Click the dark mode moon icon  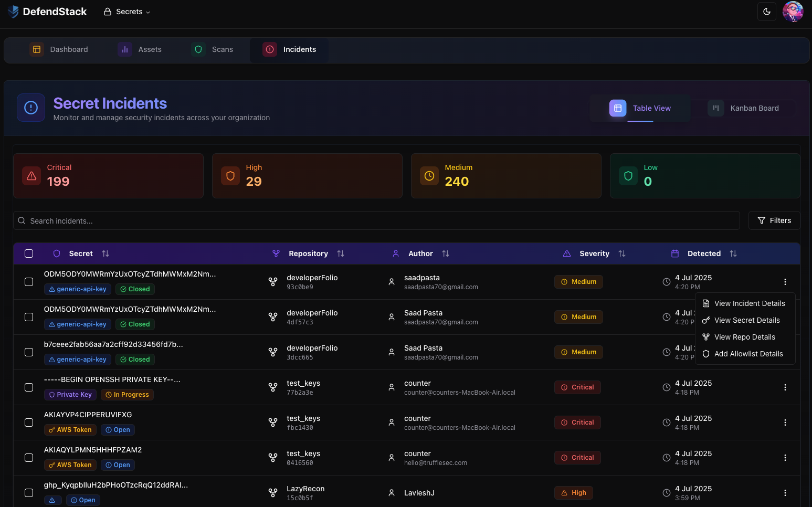(767, 11)
